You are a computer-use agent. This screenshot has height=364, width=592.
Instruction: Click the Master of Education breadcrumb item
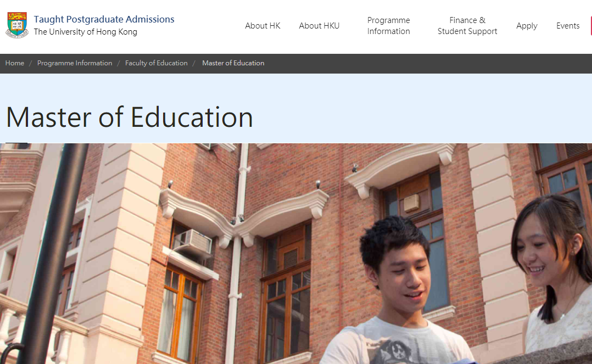(233, 63)
